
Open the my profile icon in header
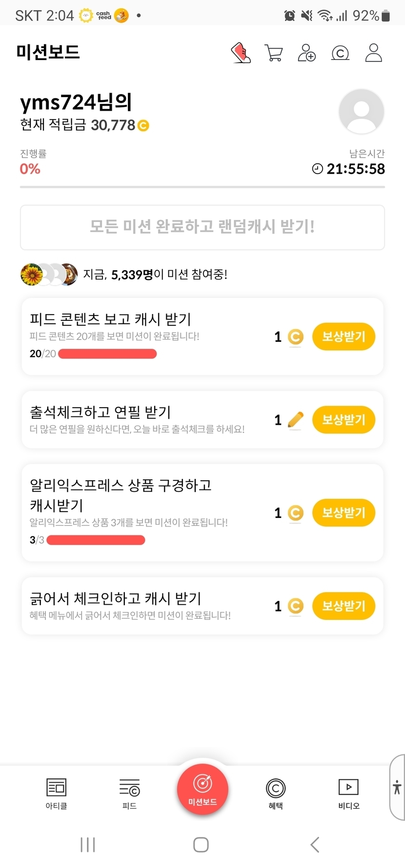pos(373,53)
